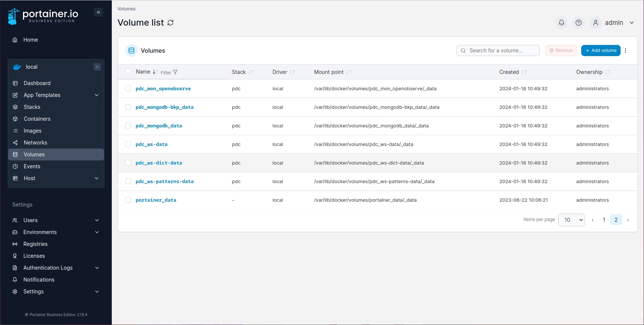Tick the checkbox for portainer_data volume
Screen dimensions: 644x325
(128, 200)
